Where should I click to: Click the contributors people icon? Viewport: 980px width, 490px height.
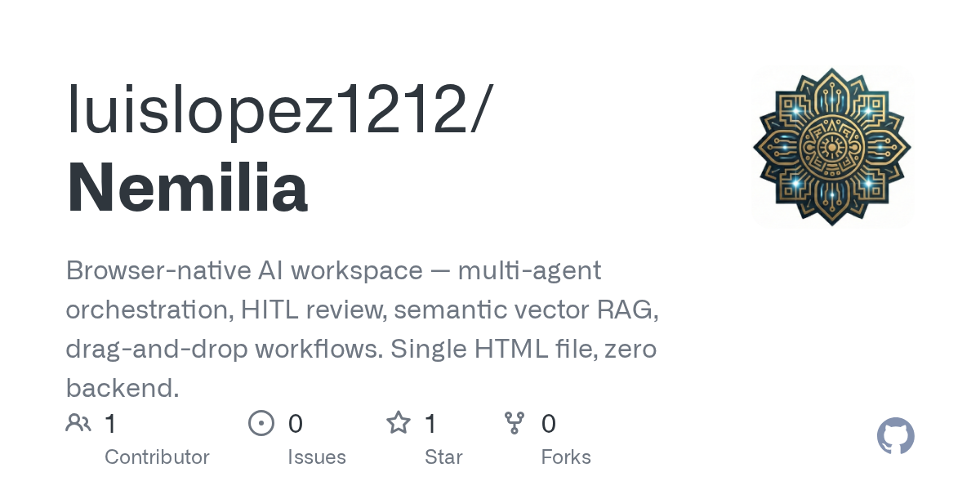78,423
